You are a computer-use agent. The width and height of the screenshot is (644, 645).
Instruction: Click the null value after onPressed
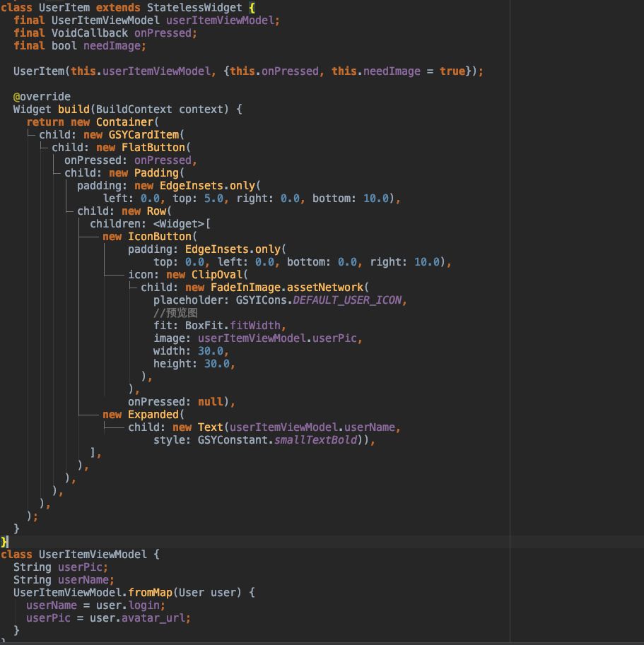click(x=211, y=401)
